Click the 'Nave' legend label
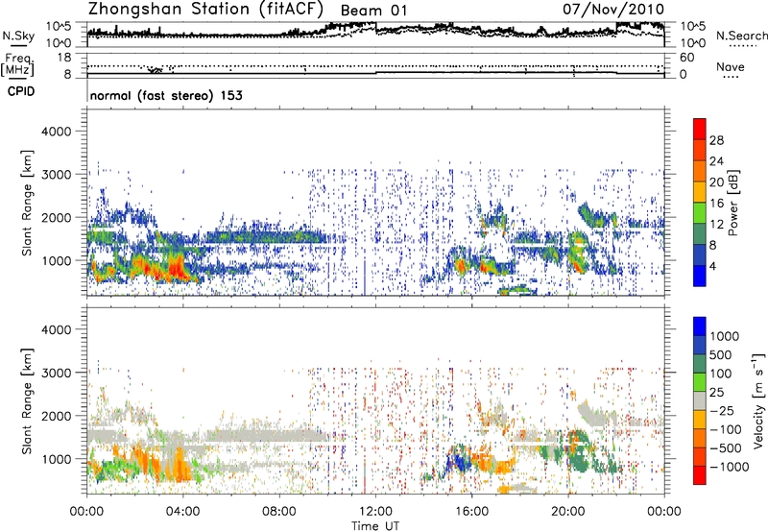 (731, 67)
